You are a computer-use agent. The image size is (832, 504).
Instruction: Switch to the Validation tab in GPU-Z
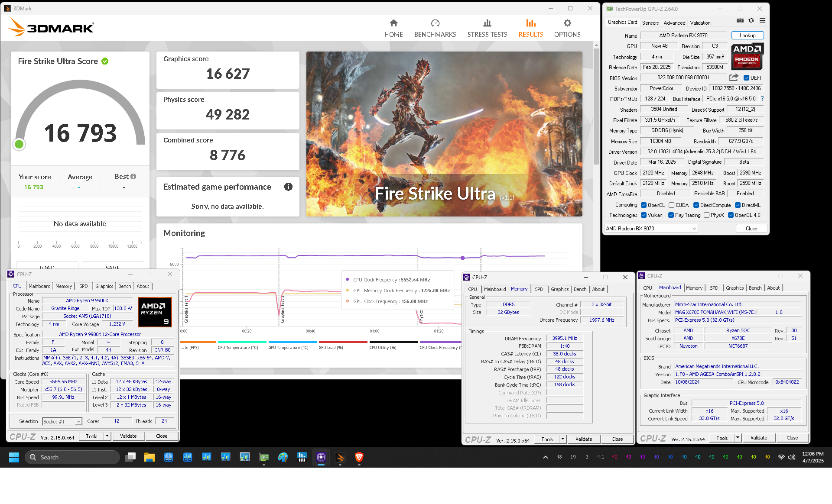pos(700,23)
